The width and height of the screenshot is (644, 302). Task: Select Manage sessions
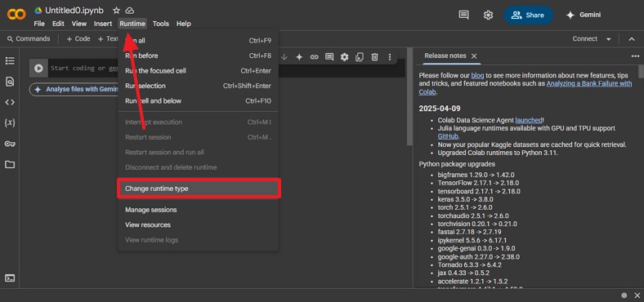click(198, 210)
